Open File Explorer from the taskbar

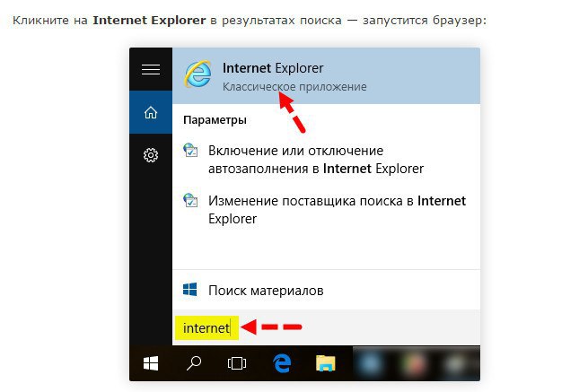pyautogui.click(x=326, y=363)
